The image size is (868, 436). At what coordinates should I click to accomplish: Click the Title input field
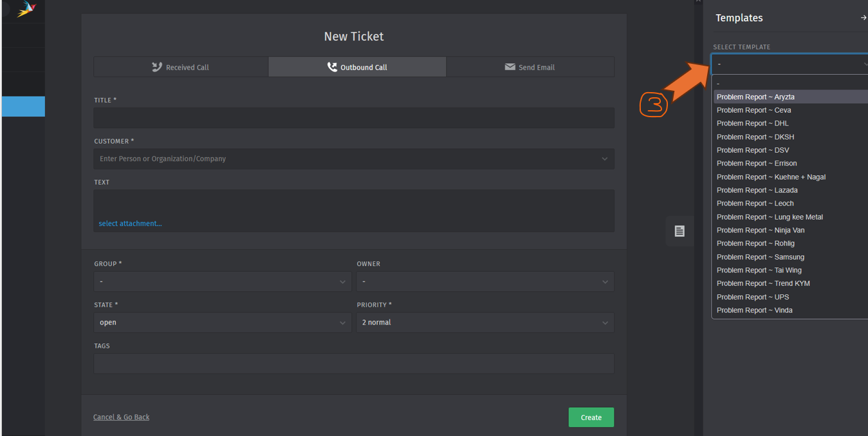coord(353,118)
